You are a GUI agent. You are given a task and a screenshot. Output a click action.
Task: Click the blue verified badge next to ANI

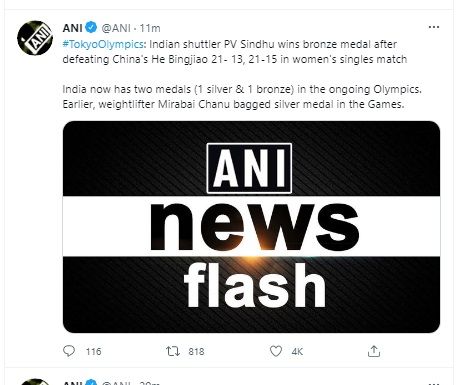point(91,27)
